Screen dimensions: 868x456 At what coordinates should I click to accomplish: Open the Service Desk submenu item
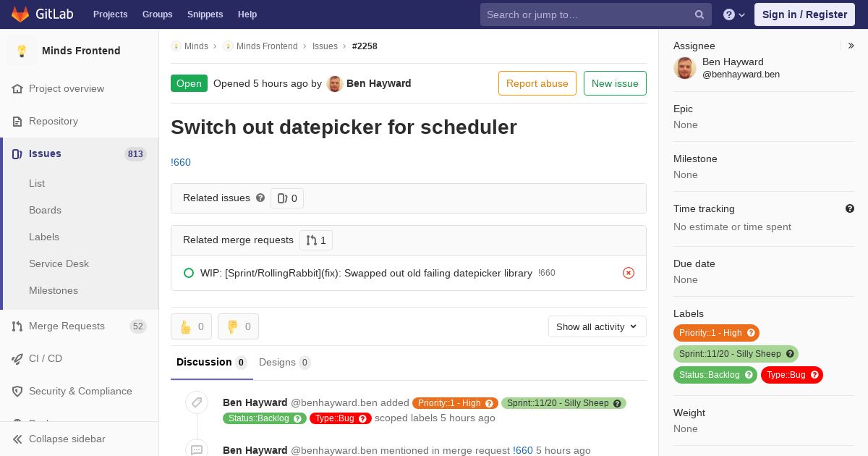[59, 264]
